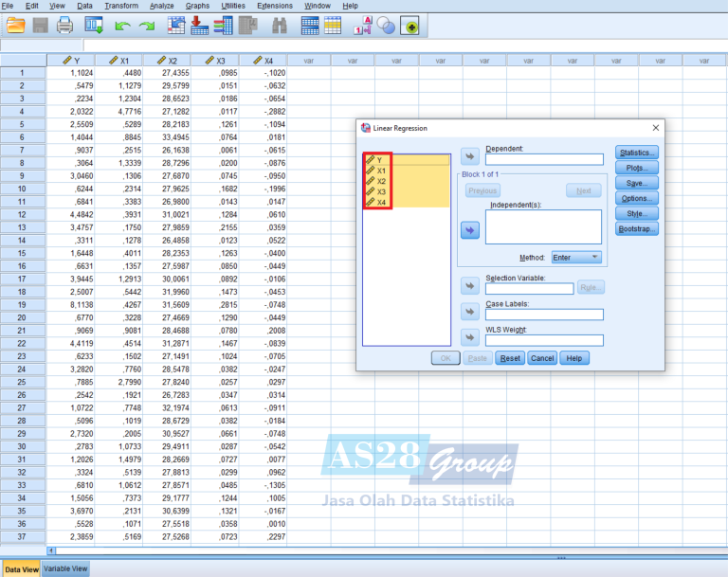This screenshot has width=728, height=577.
Task: Open the Method dropdown showing Enter
Action: 575,257
